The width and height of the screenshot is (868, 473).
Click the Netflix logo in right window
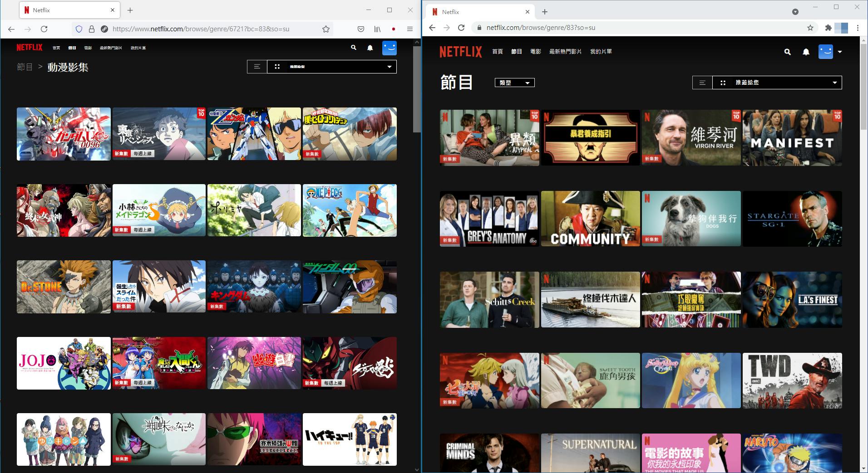460,52
